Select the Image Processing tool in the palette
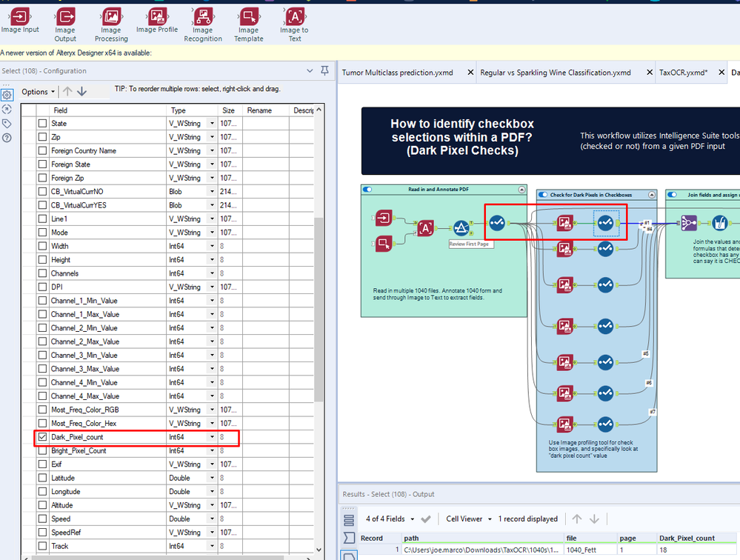The image size is (740, 560). coord(111,25)
